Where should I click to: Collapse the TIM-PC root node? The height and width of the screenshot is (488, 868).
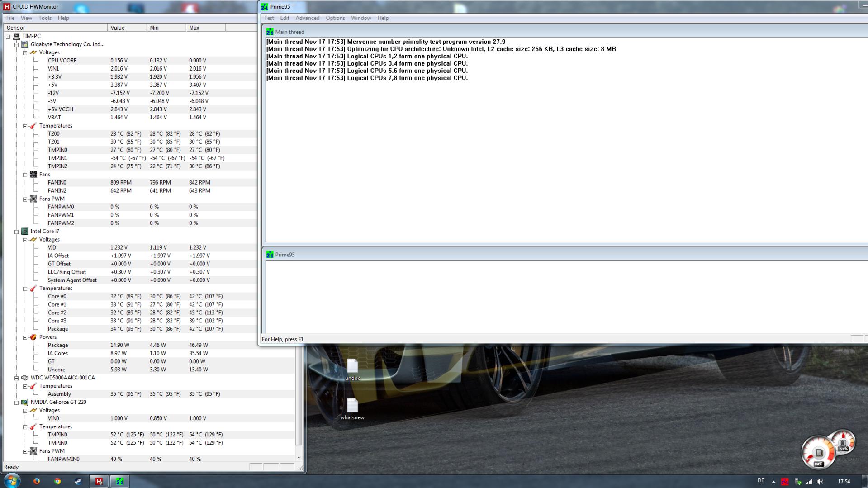(8, 37)
